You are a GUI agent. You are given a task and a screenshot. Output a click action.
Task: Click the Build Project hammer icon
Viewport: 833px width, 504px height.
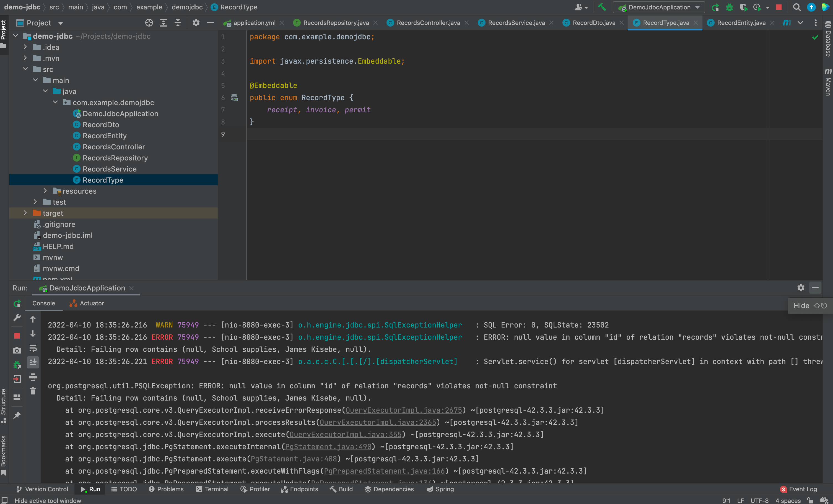coord(602,7)
